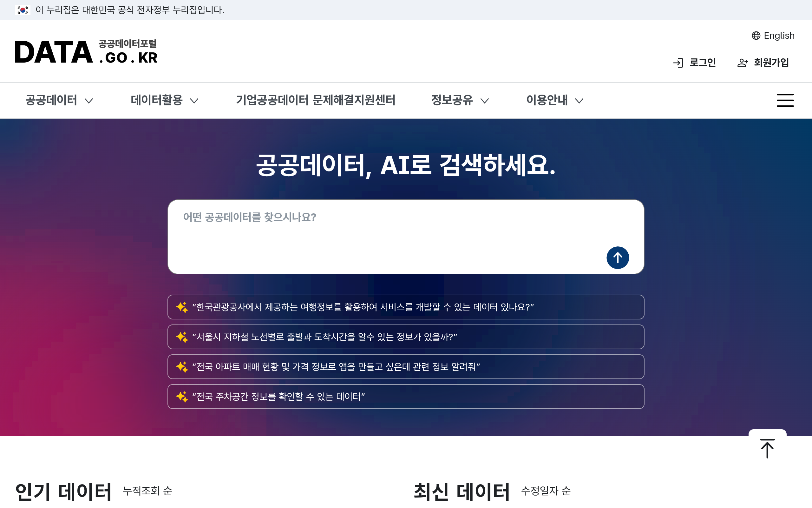Expand the 이용안내 menu chevron
The image size is (812, 508).
[x=579, y=101]
